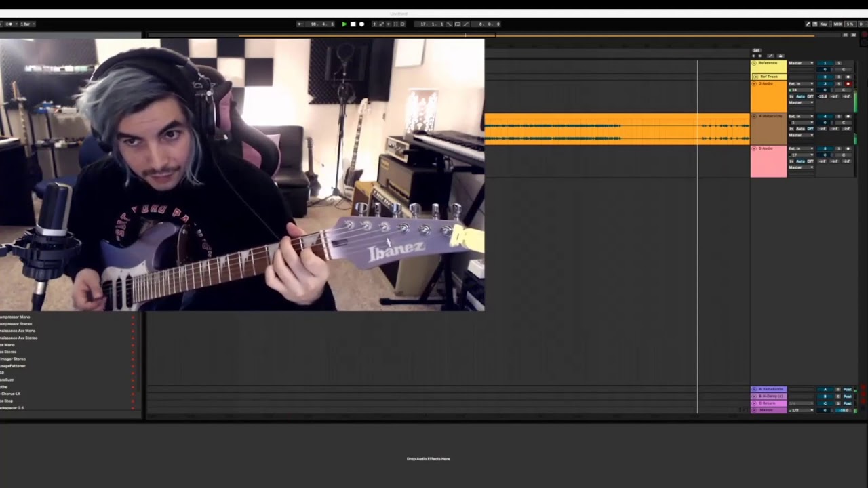Enable Draw Mode pencil icon
This screenshot has height=488, width=868.
tap(808, 24)
